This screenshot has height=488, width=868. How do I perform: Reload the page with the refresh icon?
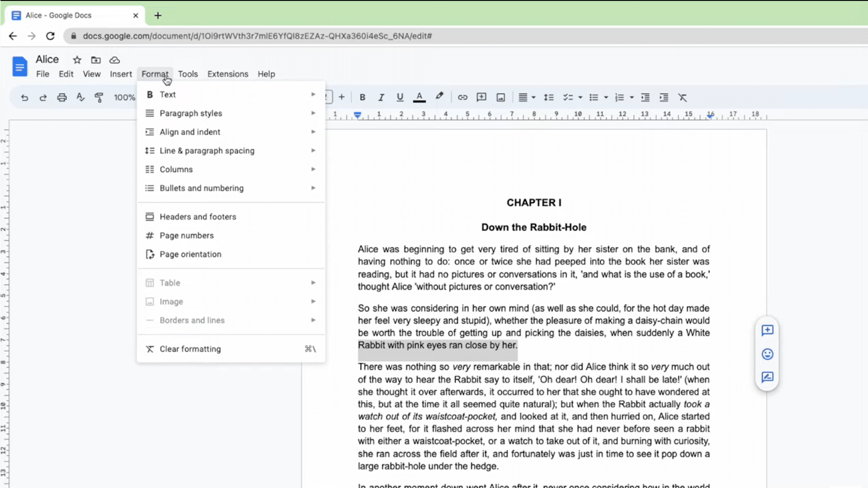[x=50, y=36]
